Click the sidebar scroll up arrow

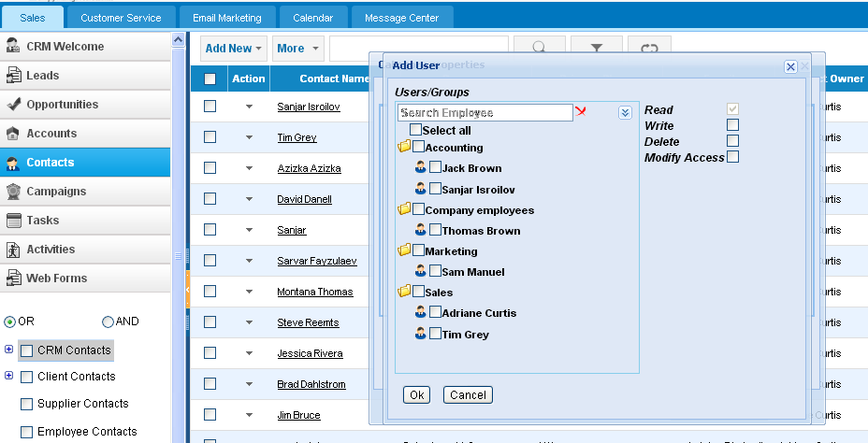[179, 39]
